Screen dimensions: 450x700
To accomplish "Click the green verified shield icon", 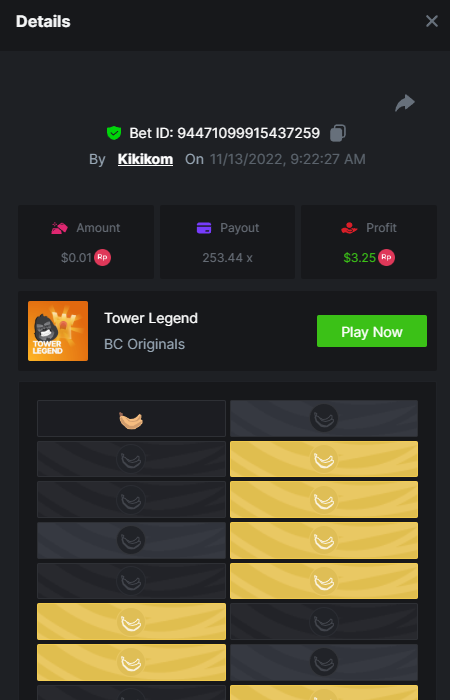I will click(114, 133).
